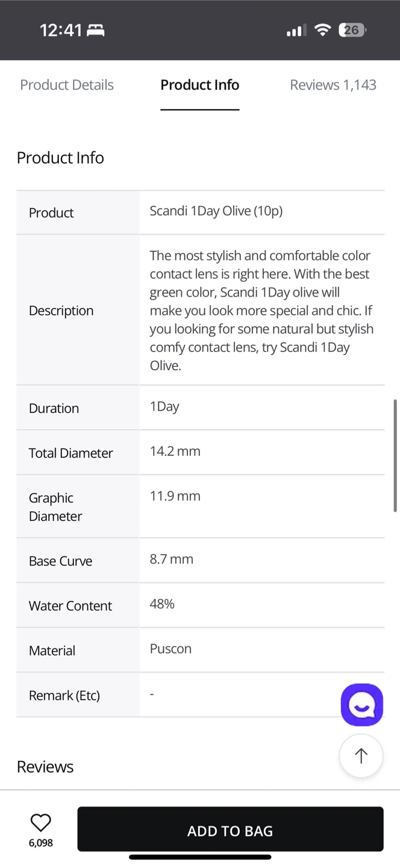Tap the 12:41 status bar clock
Image resolution: width=400 pixels, height=868 pixels.
(60, 30)
